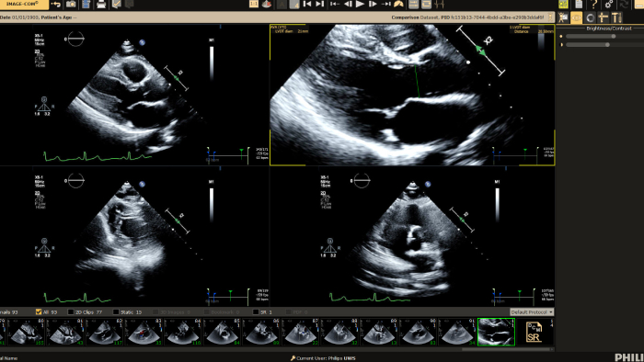Select thumbnail numbered 89
Viewport: 644px width, 362px height.
click(x=379, y=332)
